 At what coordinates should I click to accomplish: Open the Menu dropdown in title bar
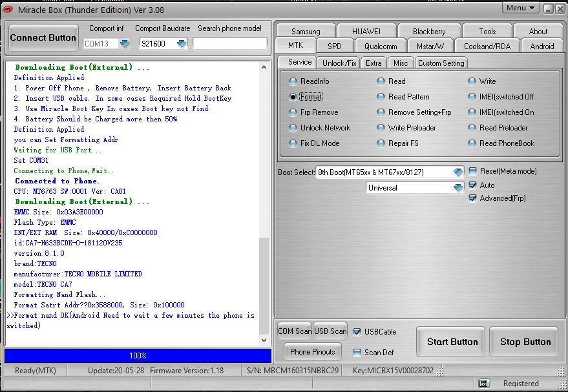click(521, 8)
